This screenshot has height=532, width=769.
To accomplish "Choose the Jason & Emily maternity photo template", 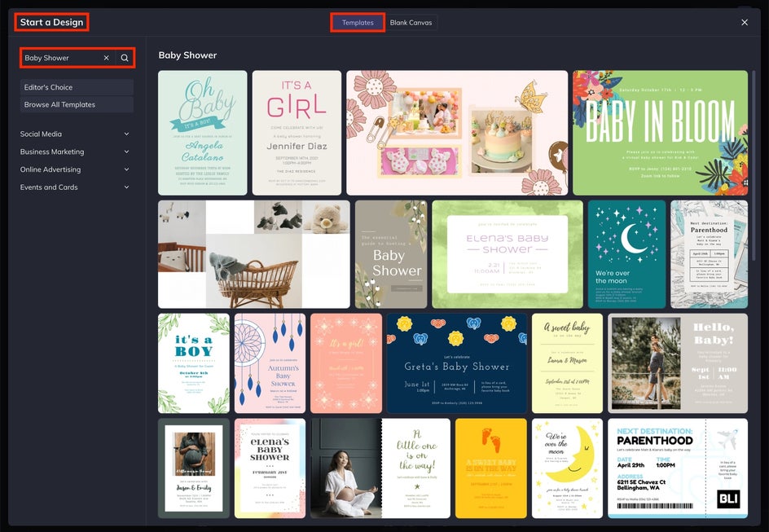I will tap(194, 468).
